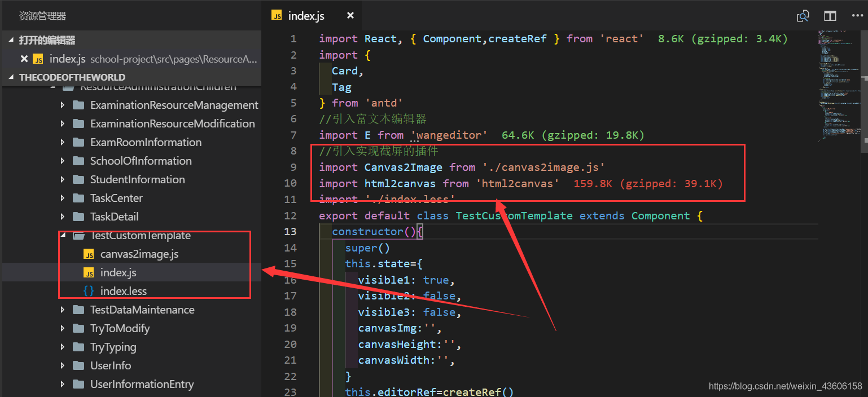The image size is (868, 397).
Task: Click the JS icon beside canvas2image.js
Action: pos(89,254)
